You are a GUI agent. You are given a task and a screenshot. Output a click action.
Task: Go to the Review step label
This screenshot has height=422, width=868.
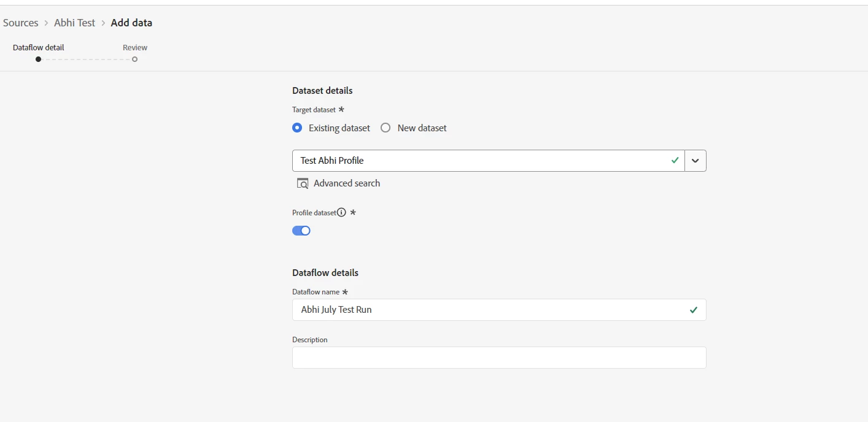(x=135, y=48)
